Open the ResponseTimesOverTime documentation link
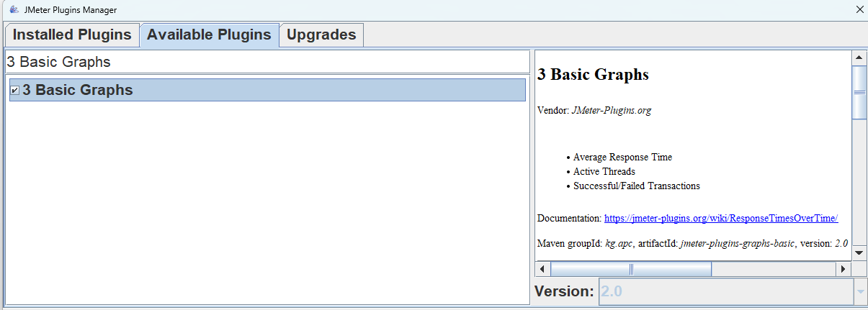The height and width of the screenshot is (310, 868). (x=721, y=218)
